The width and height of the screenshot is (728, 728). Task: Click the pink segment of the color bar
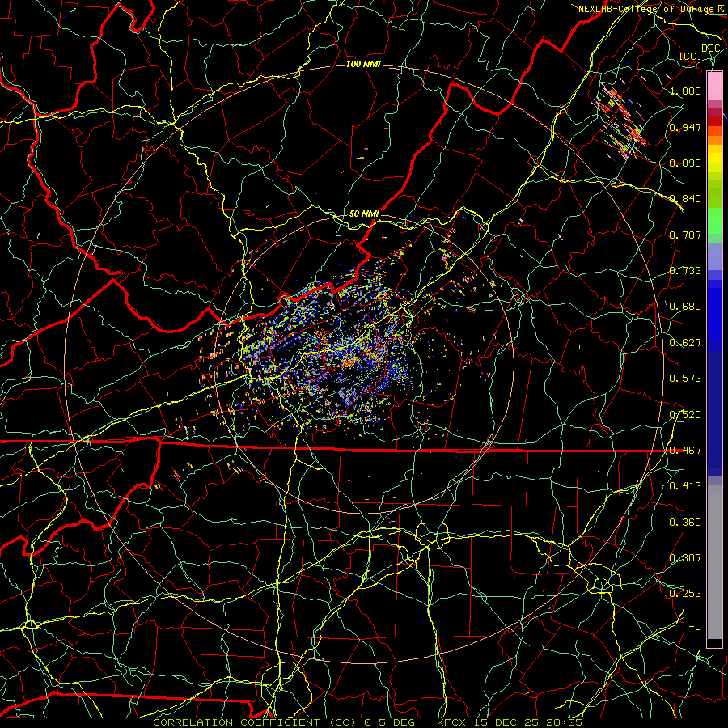(714, 87)
